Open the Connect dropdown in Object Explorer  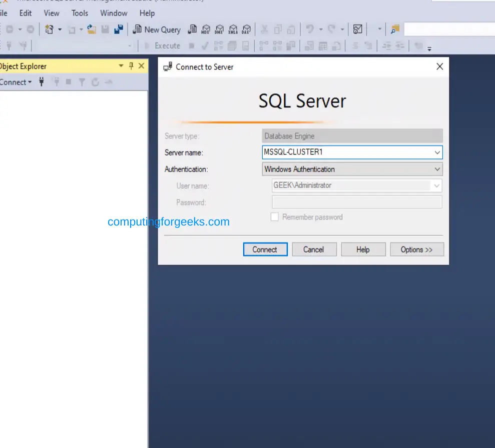point(16,82)
